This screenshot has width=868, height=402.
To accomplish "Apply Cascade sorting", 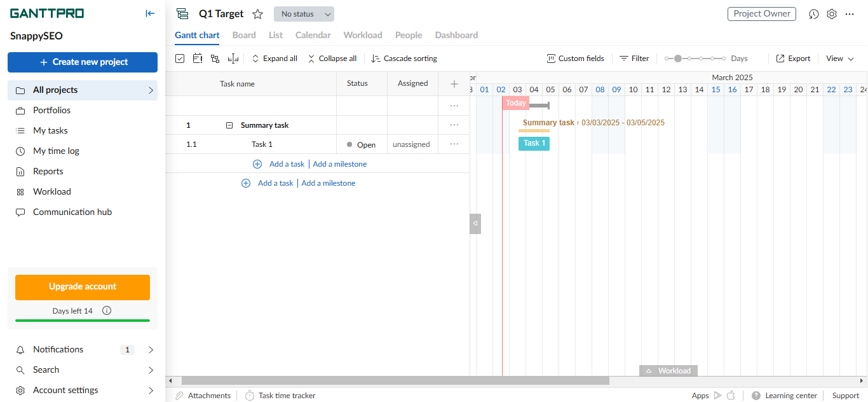I will (404, 59).
